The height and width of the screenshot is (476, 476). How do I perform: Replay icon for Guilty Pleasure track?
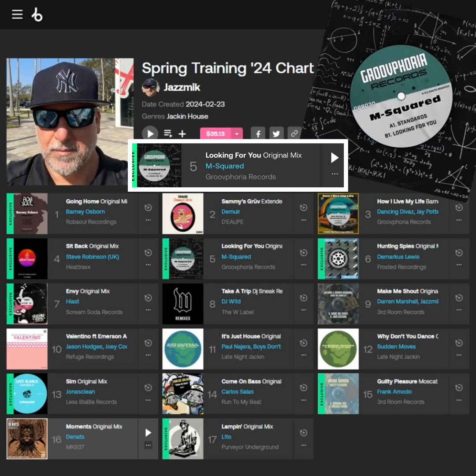pyautogui.click(x=459, y=388)
